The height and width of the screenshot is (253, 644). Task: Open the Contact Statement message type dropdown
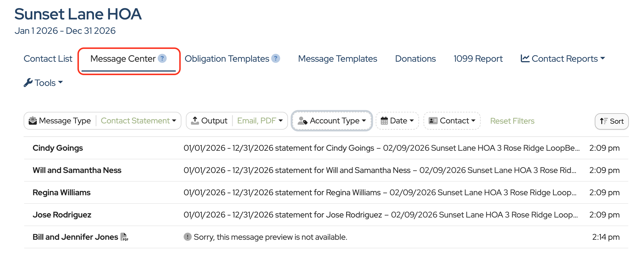tap(139, 121)
